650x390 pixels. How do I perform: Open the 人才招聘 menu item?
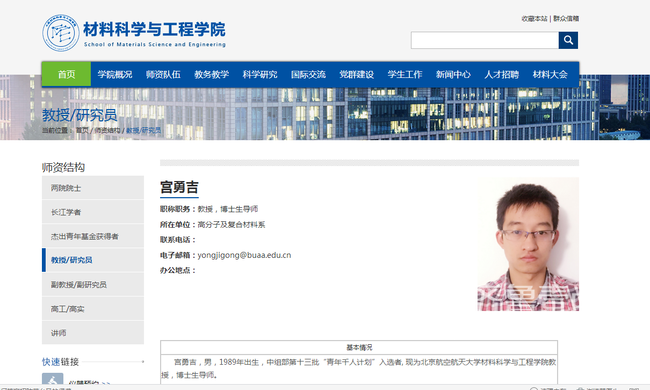click(x=502, y=74)
